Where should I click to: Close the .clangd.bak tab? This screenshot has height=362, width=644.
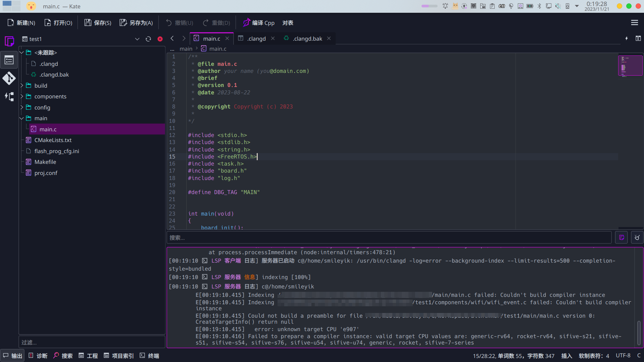coord(329,39)
